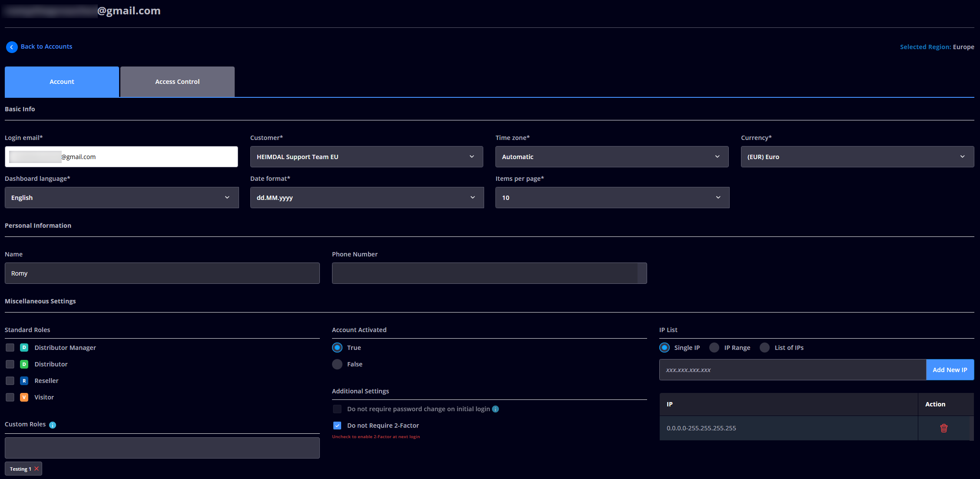
Task: Open the Items per page dropdown
Action: click(x=612, y=198)
